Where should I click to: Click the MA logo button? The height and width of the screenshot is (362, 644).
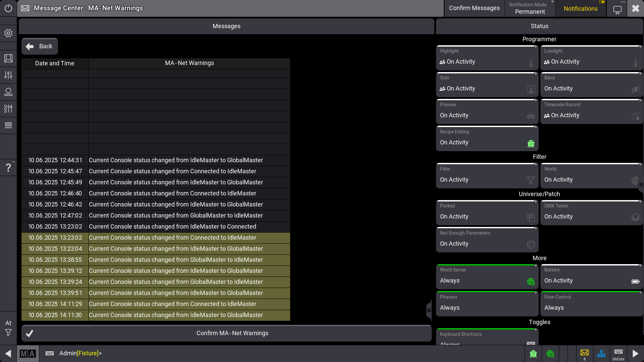[28, 353]
